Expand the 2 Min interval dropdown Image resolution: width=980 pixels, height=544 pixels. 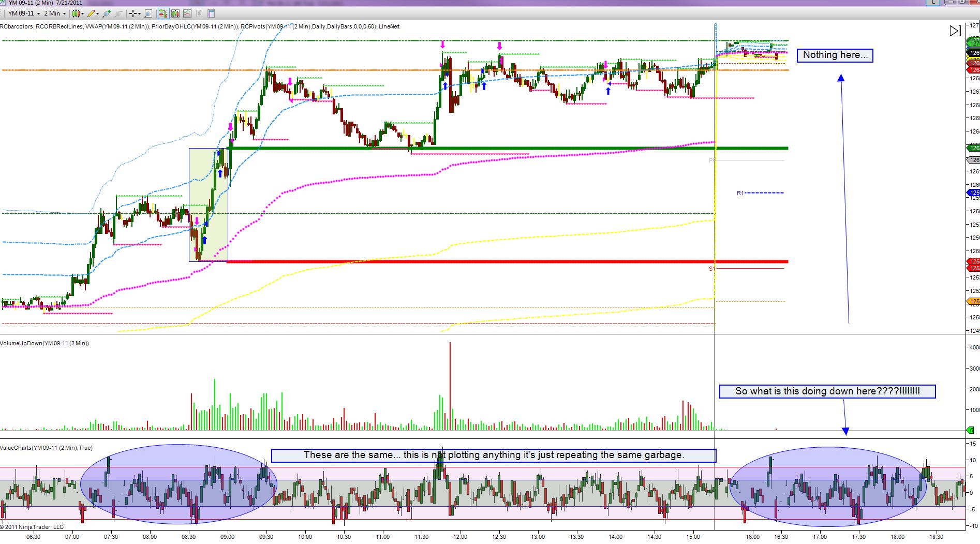tap(55, 13)
